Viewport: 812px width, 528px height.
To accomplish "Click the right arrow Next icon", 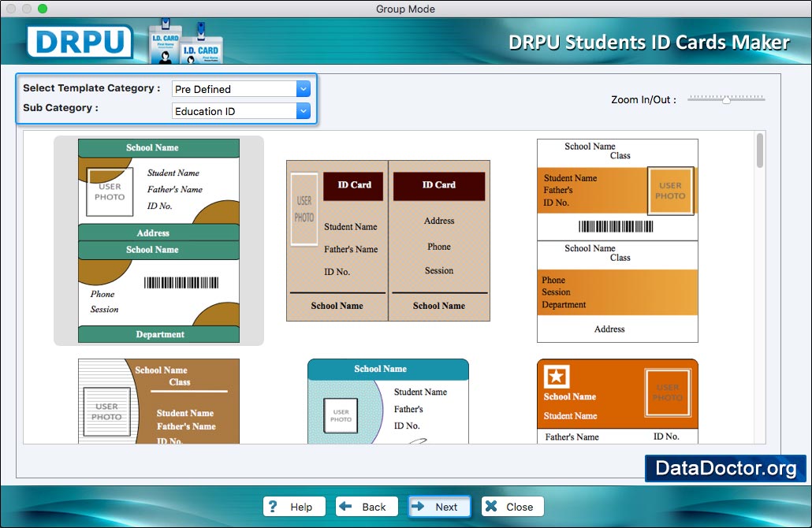I will 419,507.
